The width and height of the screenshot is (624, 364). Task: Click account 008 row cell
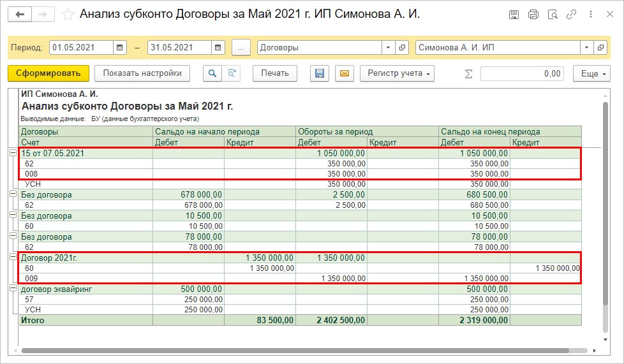point(86,174)
